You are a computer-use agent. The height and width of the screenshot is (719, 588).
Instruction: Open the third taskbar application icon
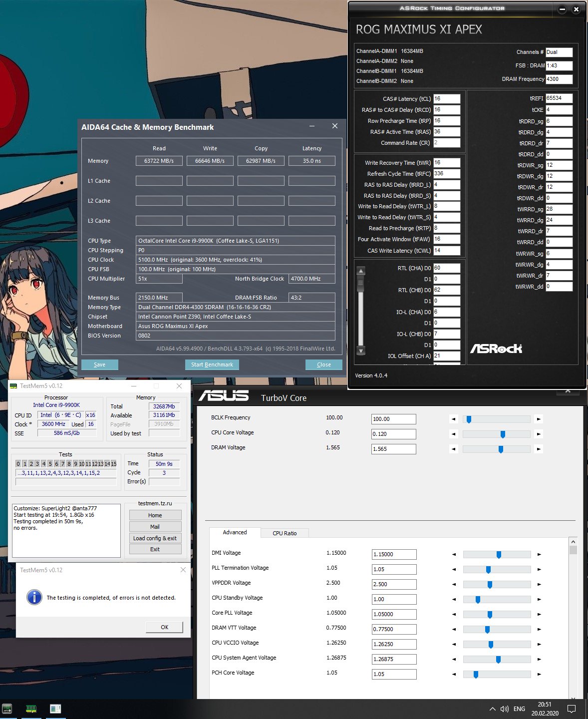click(55, 709)
